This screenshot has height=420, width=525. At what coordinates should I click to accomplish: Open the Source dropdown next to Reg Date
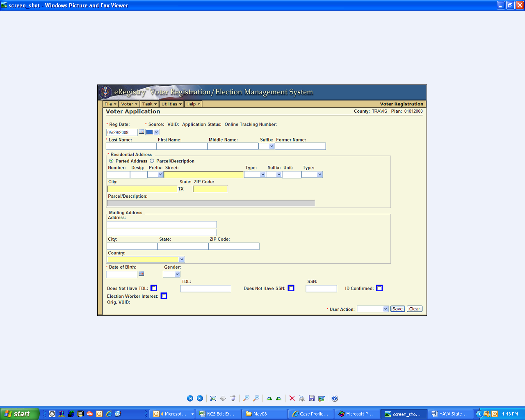pyautogui.click(x=152, y=132)
